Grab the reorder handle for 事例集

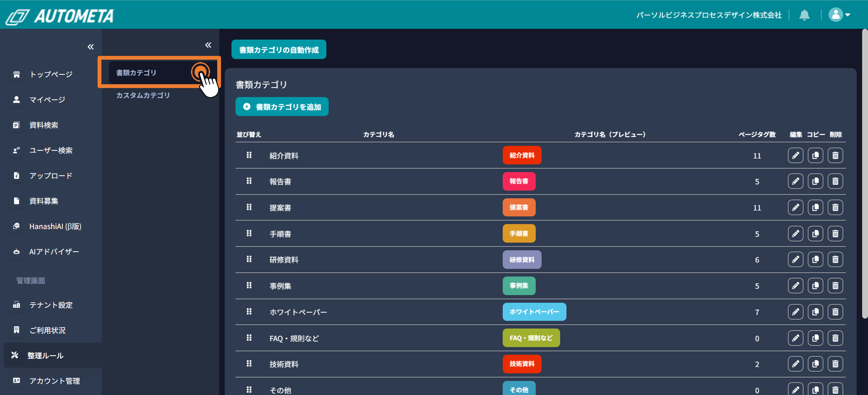pos(249,285)
